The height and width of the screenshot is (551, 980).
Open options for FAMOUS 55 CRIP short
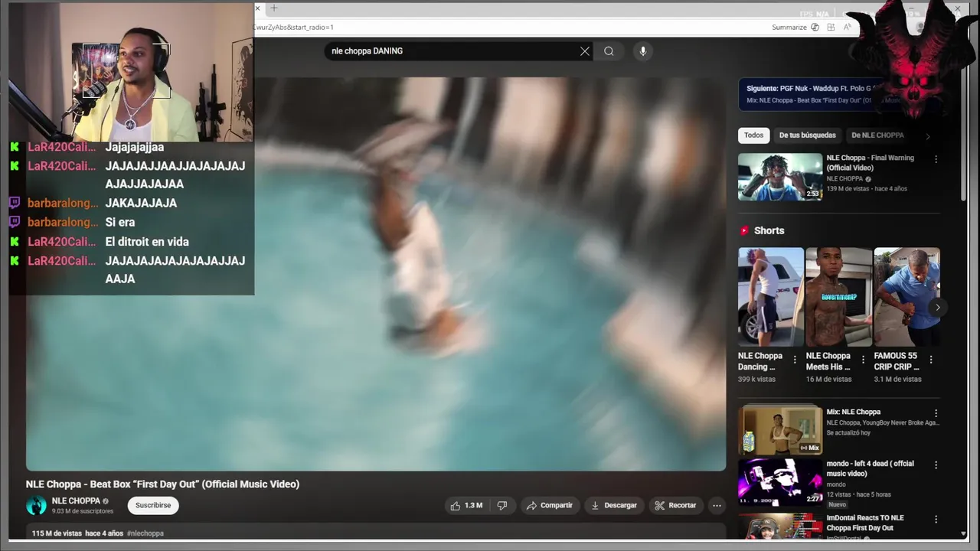click(931, 360)
